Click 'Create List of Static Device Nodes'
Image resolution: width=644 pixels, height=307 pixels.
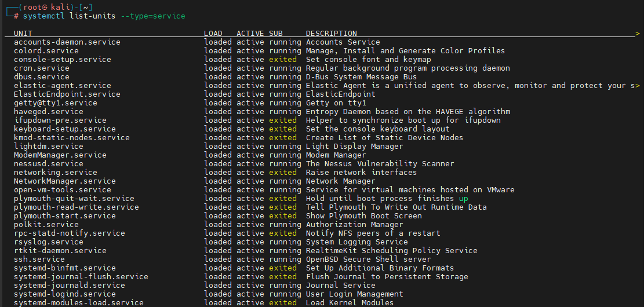click(x=384, y=137)
